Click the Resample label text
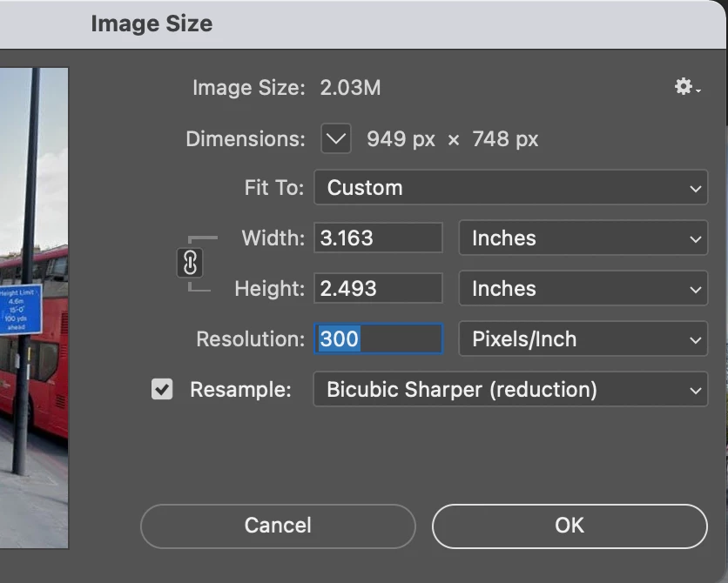728x583 pixels. (240, 390)
